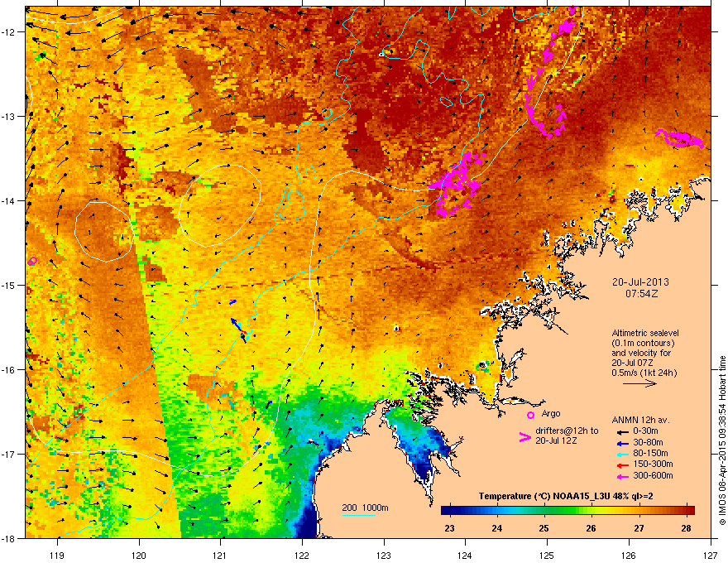Click the '150-300m' depth label

point(653,464)
